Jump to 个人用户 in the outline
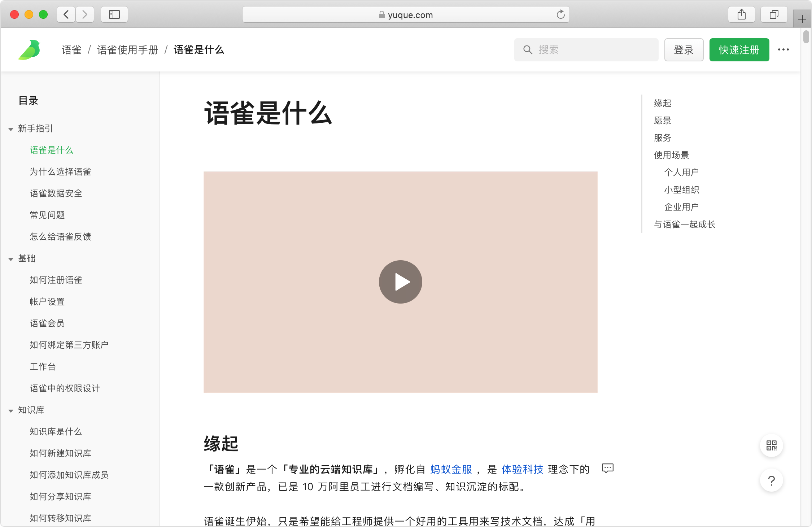This screenshot has height=527, width=812. (681, 173)
